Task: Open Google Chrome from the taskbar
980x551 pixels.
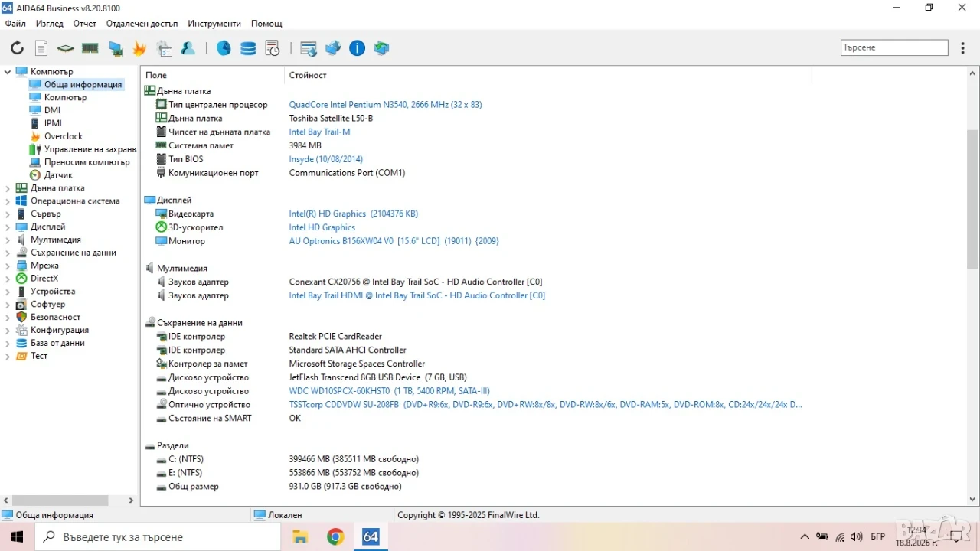Action: coord(335,537)
